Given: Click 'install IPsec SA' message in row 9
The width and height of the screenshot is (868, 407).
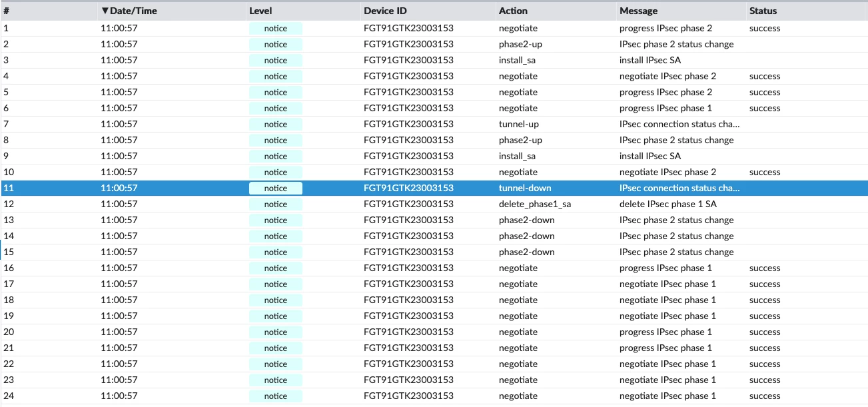Looking at the screenshot, I should pos(650,156).
